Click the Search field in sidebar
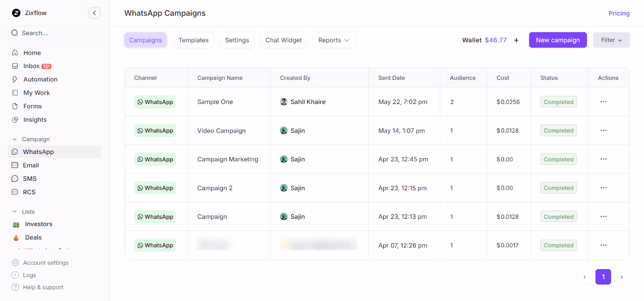 [x=54, y=33]
